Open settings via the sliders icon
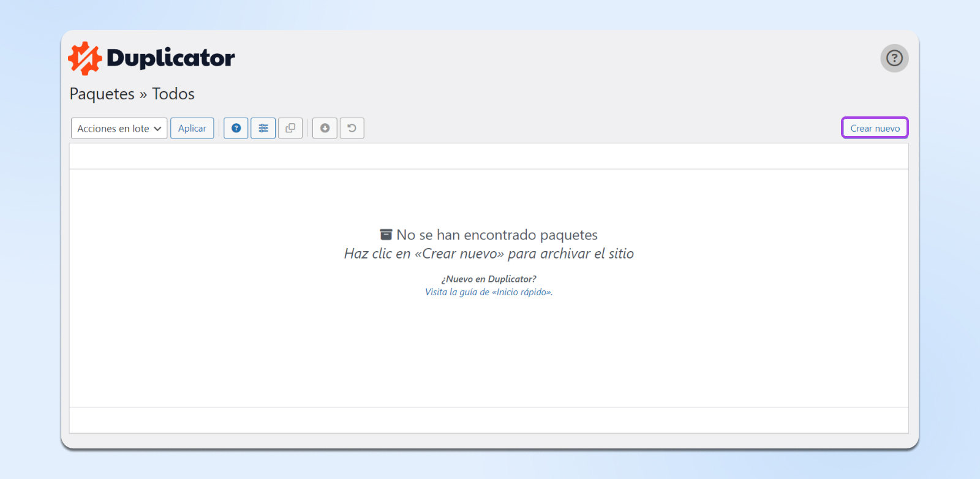 tap(263, 128)
